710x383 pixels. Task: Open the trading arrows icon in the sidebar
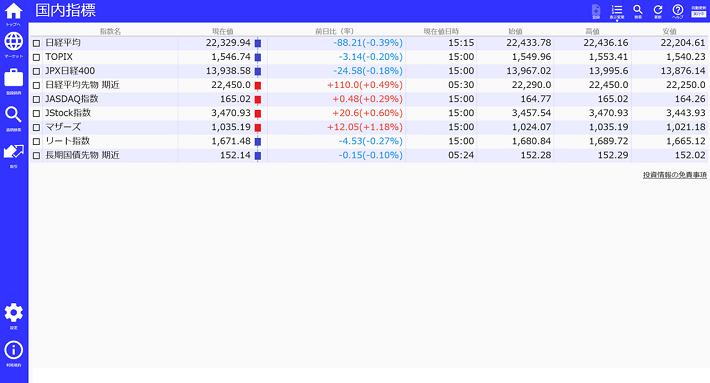point(14,155)
